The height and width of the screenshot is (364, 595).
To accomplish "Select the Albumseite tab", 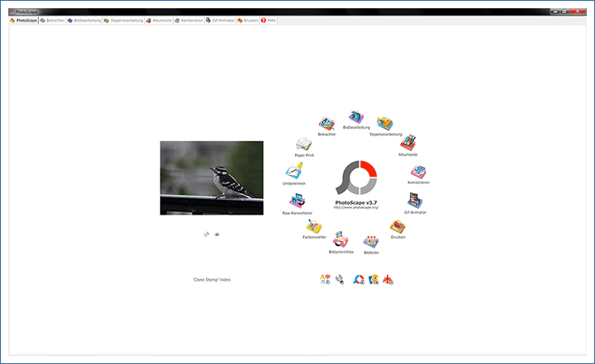I will click(159, 21).
